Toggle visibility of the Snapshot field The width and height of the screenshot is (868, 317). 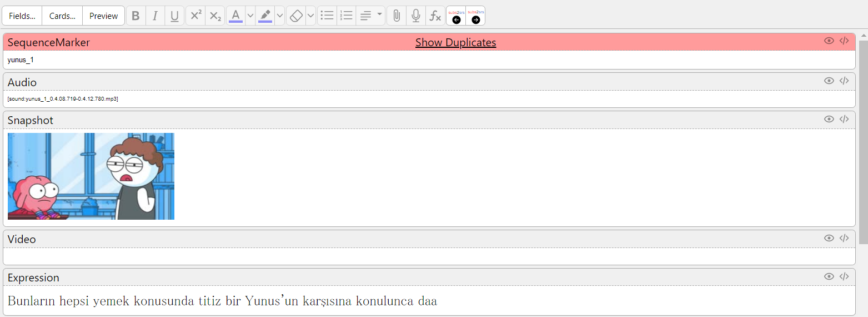(829, 119)
